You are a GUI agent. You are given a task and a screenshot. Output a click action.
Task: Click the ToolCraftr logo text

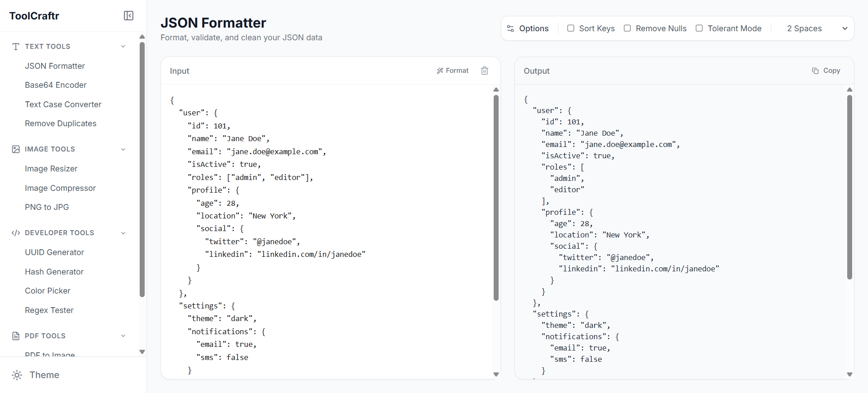tap(34, 16)
